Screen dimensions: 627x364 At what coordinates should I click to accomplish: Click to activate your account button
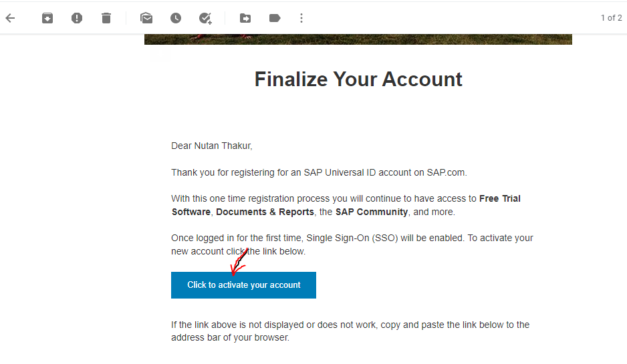coord(243,285)
